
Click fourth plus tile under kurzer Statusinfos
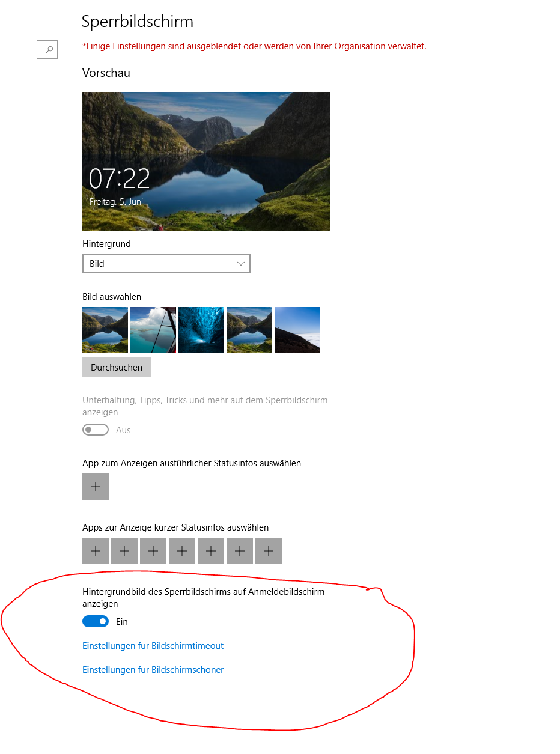(x=182, y=551)
